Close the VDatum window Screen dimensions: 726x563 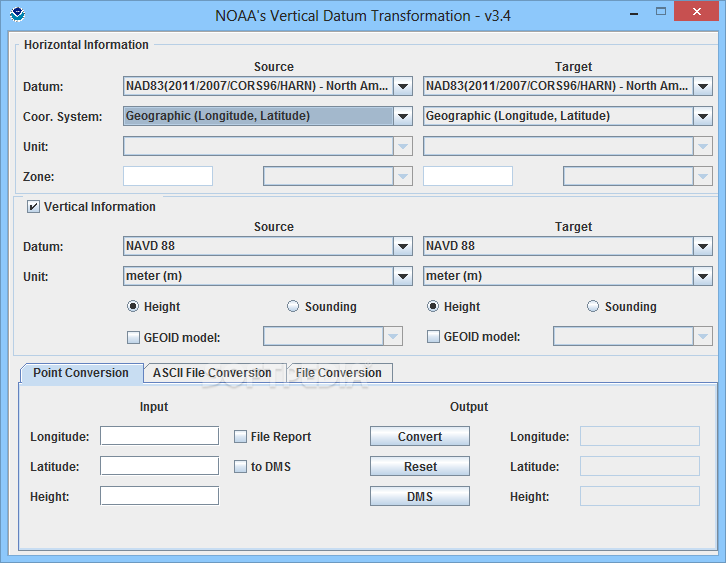696,12
